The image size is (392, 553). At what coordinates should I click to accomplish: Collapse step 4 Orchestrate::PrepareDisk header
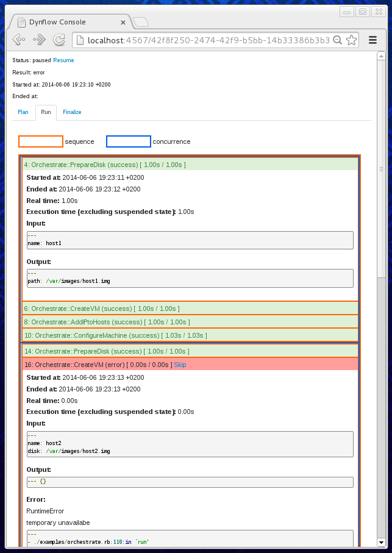point(190,165)
